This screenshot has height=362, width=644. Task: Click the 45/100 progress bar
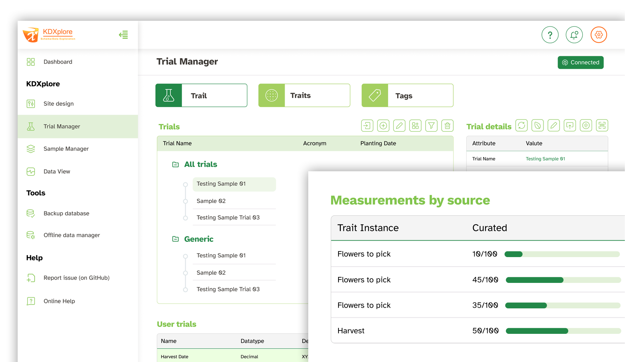point(563,280)
